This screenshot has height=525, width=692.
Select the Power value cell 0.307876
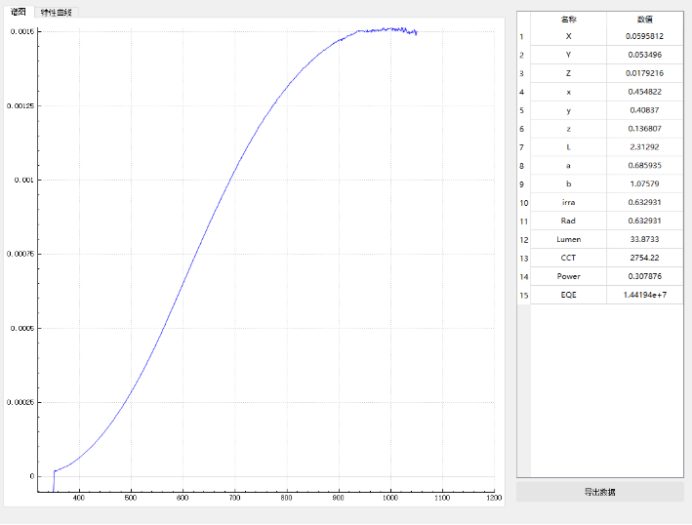tap(645, 276)
